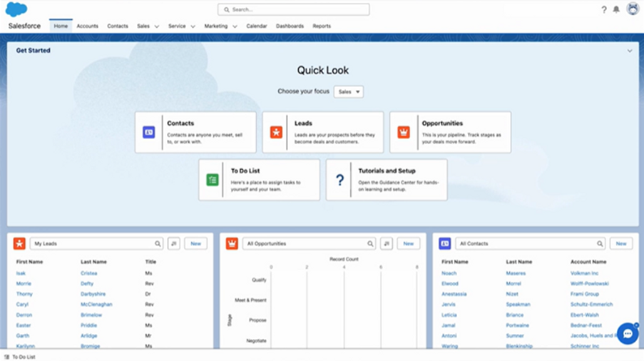Open the help question mark icon
644x361 pixels.
[604, 9]
